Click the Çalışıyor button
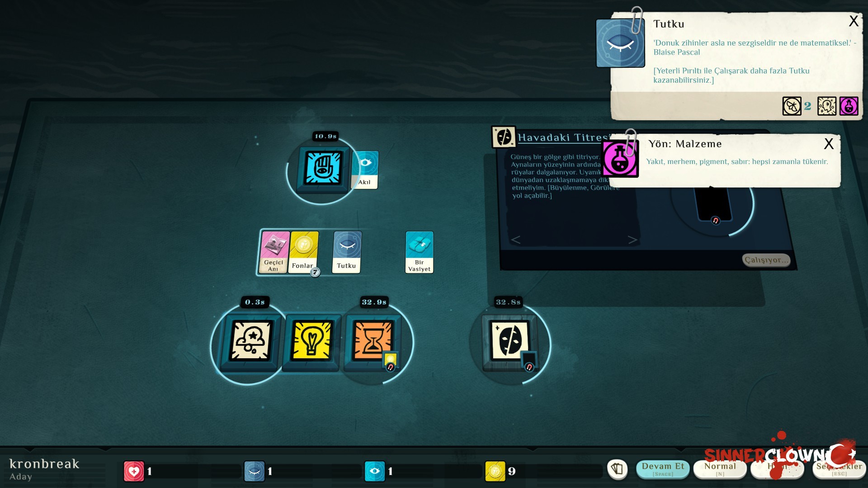Image resolution: width=868 pixels, height=488 pixels. click(x=766, y=260)
